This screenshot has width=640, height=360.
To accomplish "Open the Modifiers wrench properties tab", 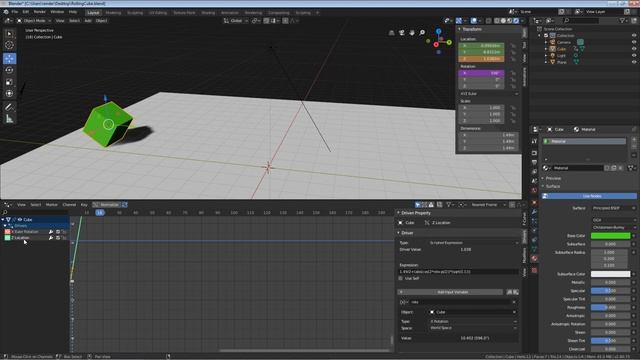I will pos(534,212).
